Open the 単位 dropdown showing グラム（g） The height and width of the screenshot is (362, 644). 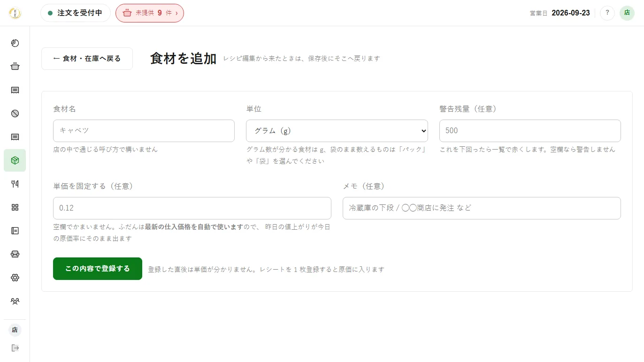coord(337,131)
